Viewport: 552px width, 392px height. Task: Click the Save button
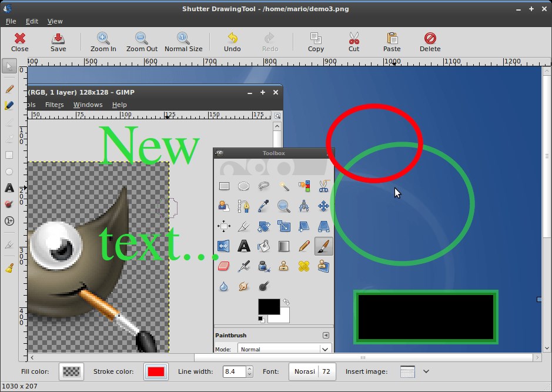point(58,42)
